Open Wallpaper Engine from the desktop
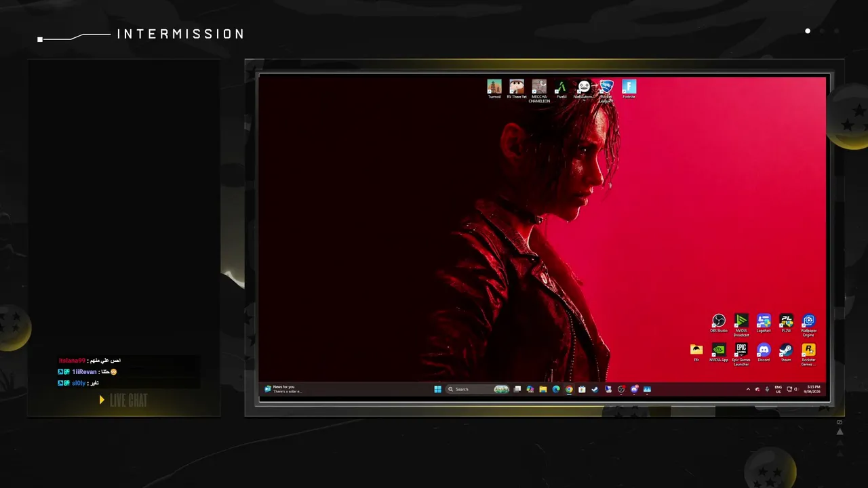 click(808, 325)
